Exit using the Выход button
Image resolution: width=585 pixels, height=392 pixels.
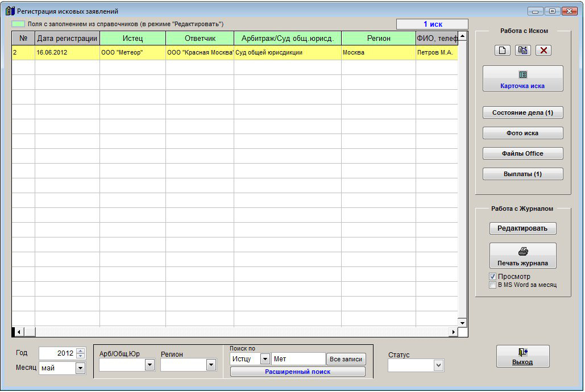click(522, 356)
